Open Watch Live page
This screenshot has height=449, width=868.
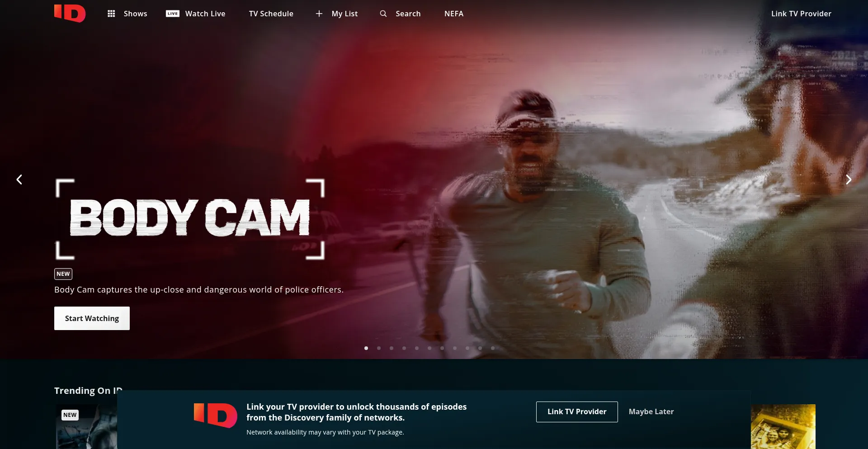pos(205,14)
